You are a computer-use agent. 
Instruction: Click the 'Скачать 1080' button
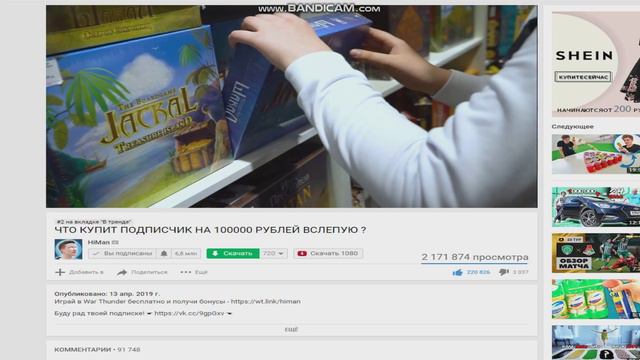pos(328,253)
